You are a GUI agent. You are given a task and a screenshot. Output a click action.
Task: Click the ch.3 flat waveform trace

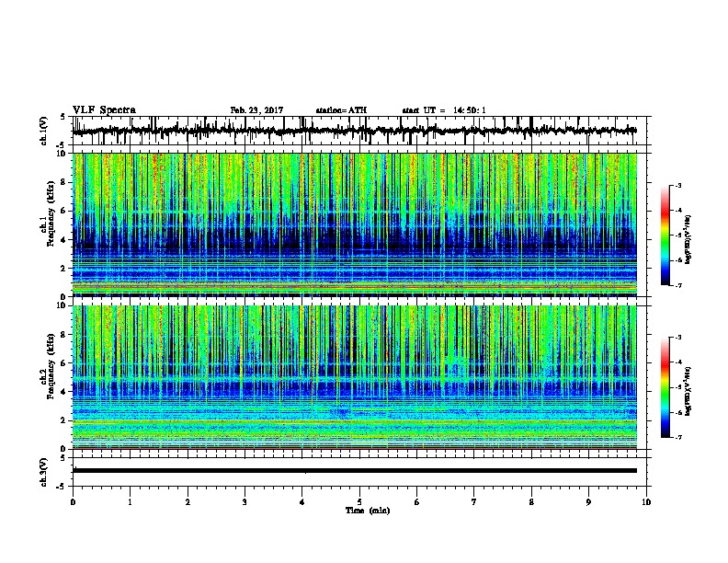[354, 471]
